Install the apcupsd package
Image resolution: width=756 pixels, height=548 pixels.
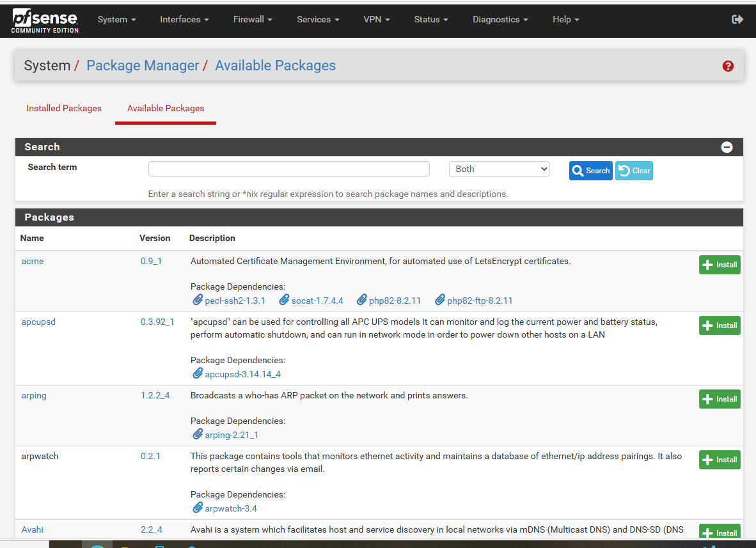click(720, 325)
